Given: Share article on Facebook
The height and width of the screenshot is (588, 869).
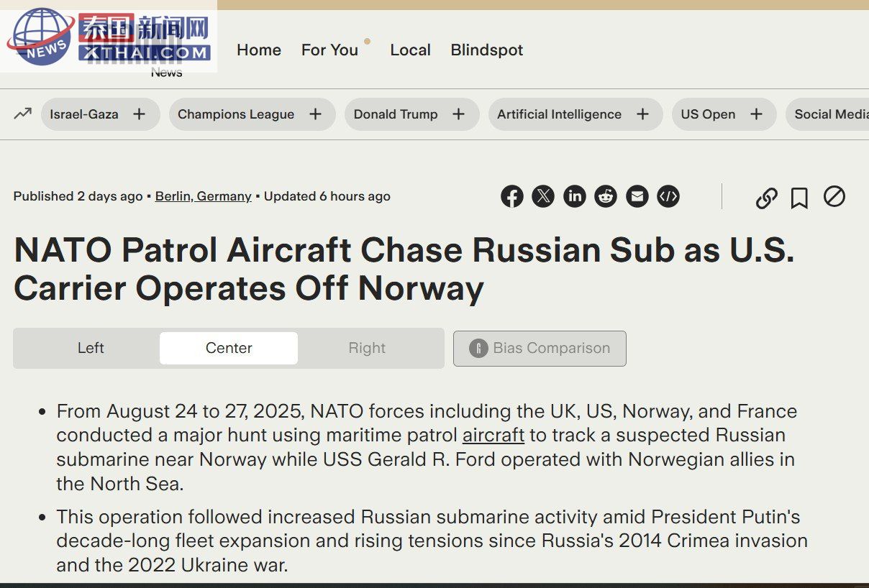Looking at the screenshot, I should [x=511, y=196].
